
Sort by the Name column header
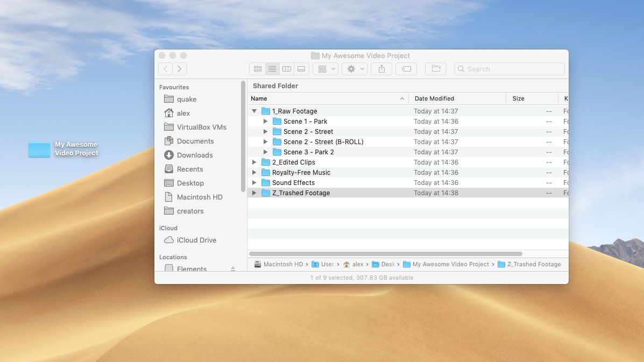pos(323,98)
